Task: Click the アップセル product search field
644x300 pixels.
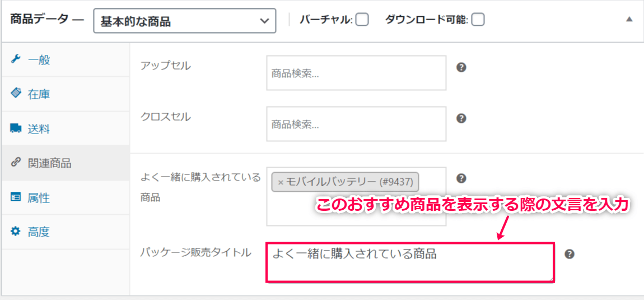Action: click(356, 73)
